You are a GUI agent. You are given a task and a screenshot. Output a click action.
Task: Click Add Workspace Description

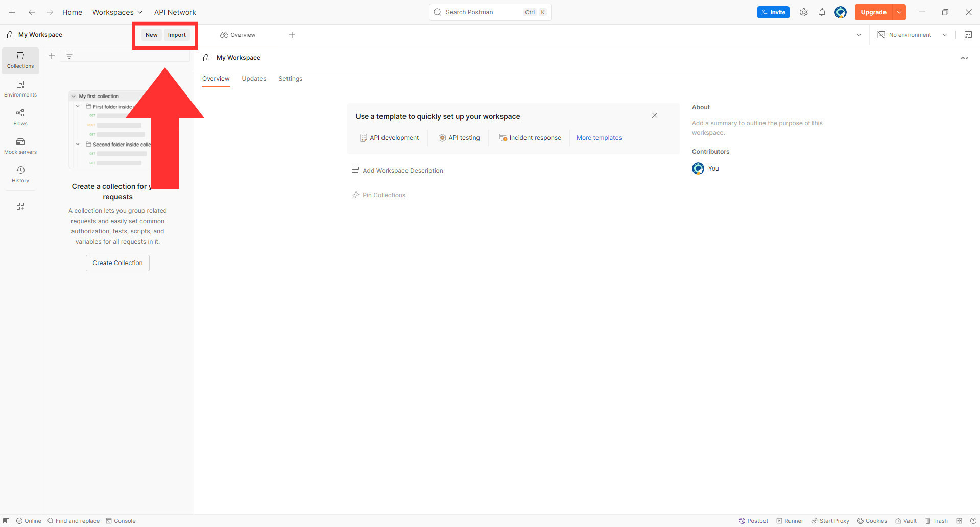pyautogui.click(x=397, y=171)
